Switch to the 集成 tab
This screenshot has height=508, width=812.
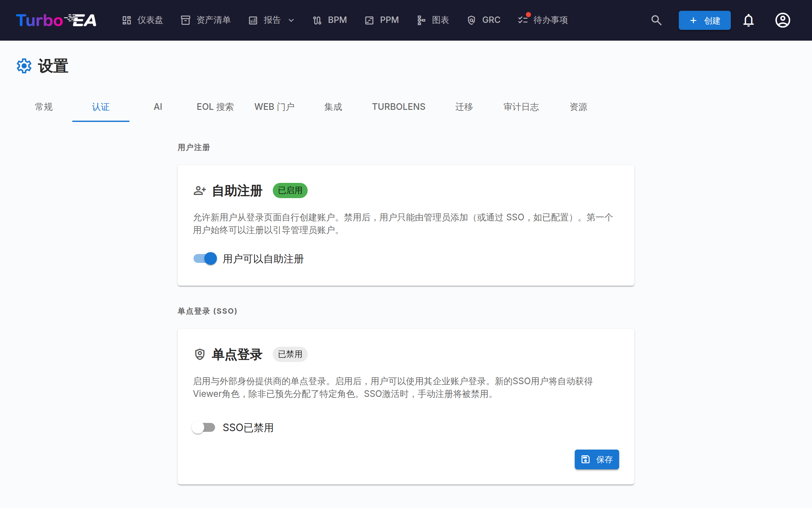333,107
